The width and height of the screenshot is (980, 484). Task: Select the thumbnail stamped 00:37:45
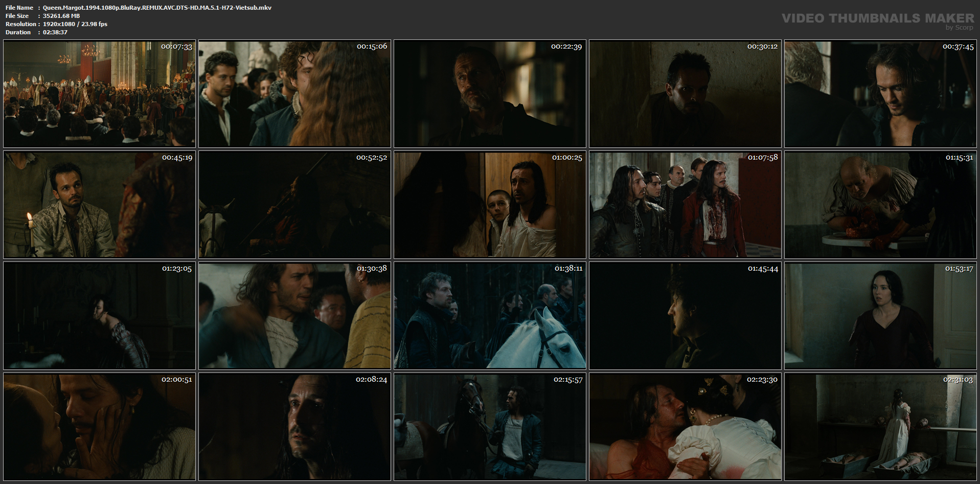880,94
